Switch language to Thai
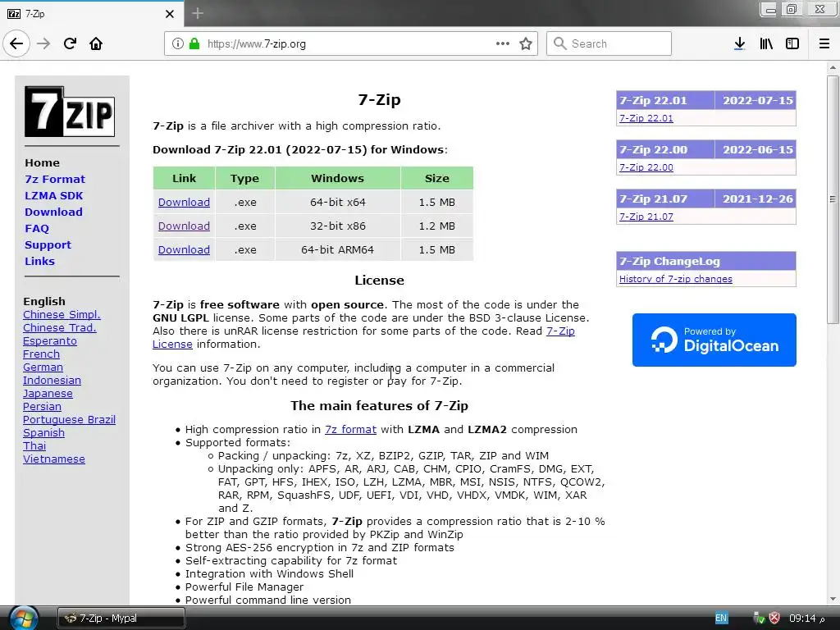Viewport: 840px width, 630px height. pos(34,445)
